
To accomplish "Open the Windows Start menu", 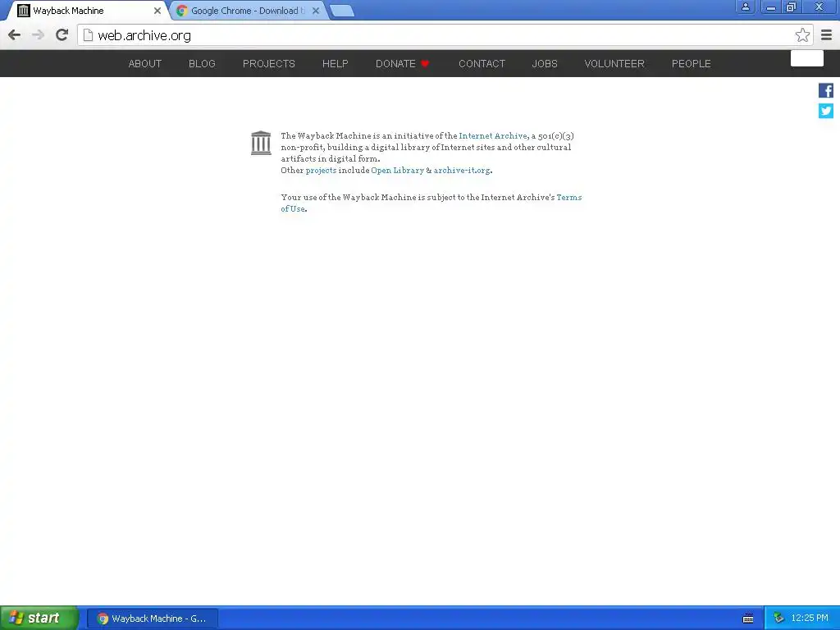I will click(39, 619).
